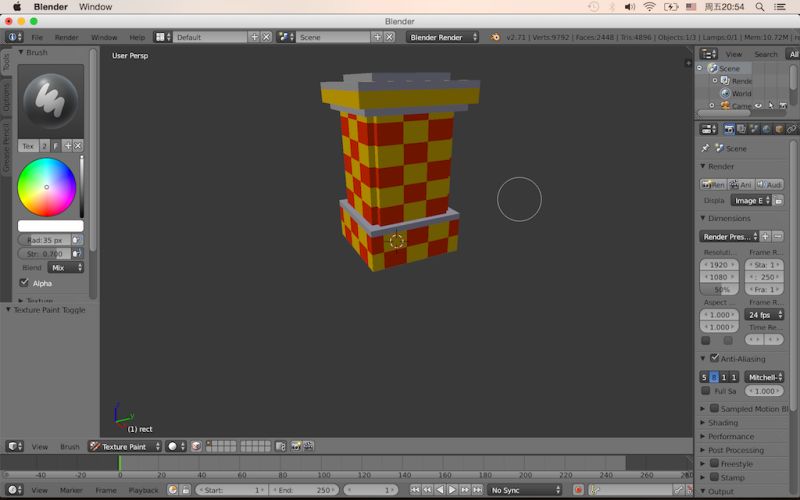Open the Help menu
800x500 pixels.
point(137,37)
